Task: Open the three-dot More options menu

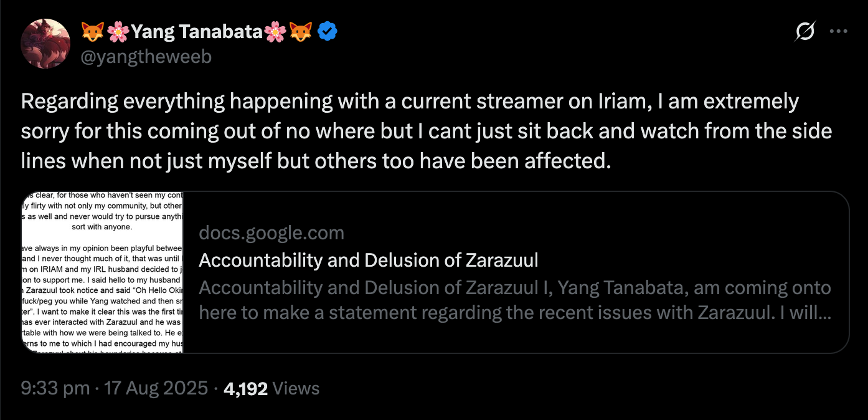Action: [839, 31]
